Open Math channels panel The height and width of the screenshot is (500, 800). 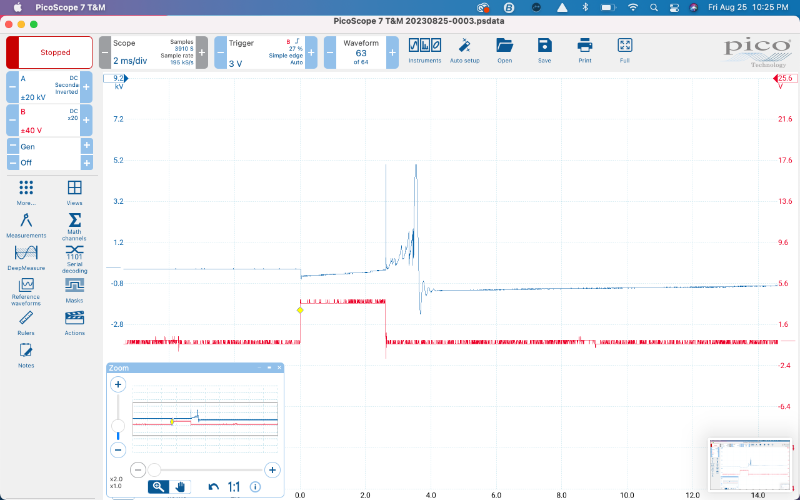tap(74, 224)
